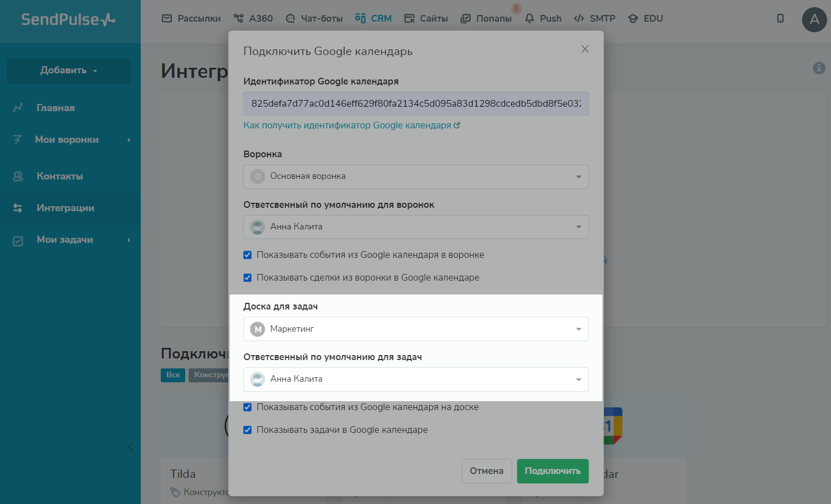Viewport: 831px width, 504px height.
Task: Open A360 automation section
Action: [253, 18]
